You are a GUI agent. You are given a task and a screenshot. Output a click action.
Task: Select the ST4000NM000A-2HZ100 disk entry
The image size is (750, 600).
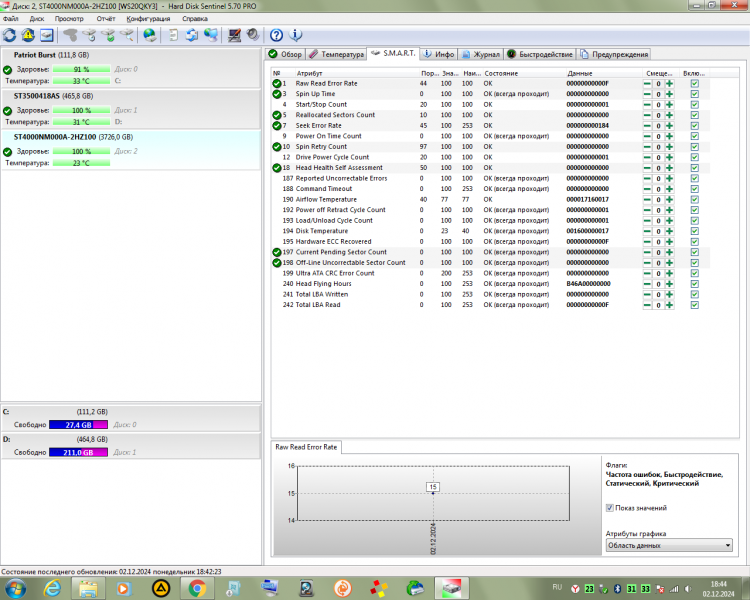(131, 150)
